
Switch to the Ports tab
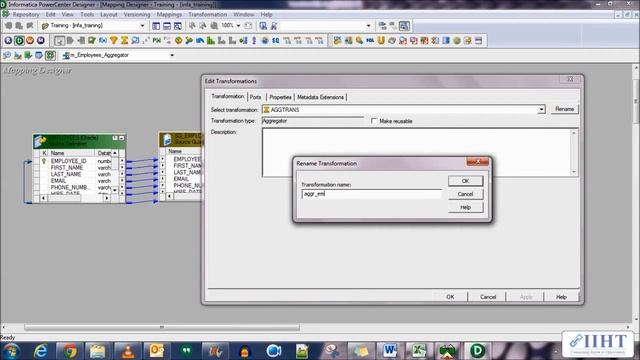(256, 97)
